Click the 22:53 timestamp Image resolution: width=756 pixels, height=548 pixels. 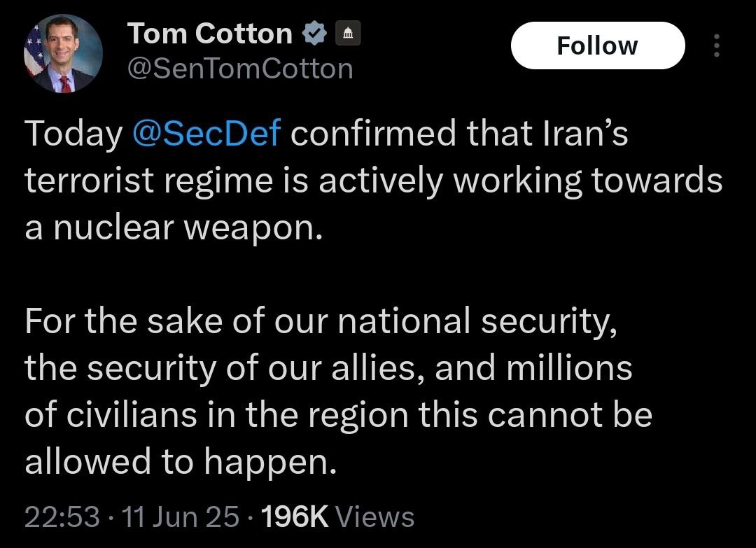tap(62, 517)
